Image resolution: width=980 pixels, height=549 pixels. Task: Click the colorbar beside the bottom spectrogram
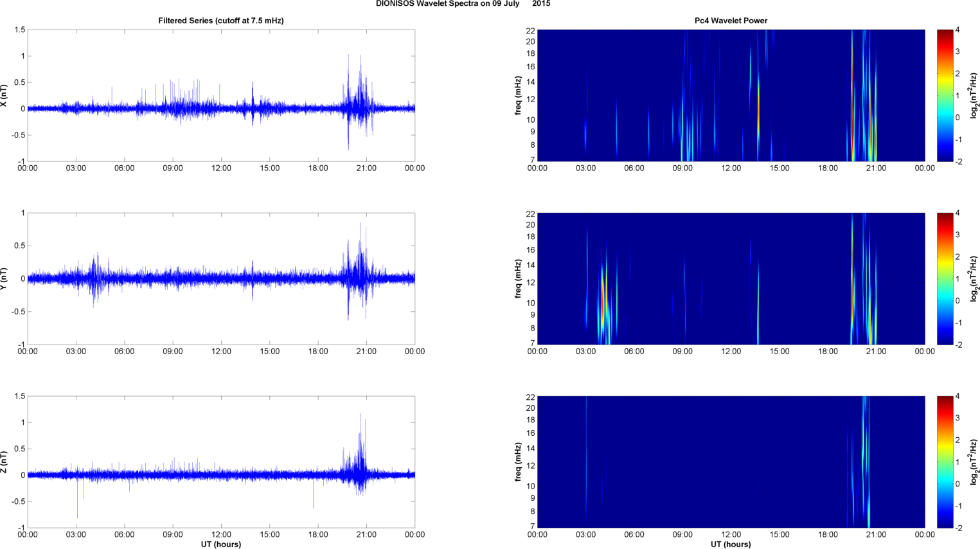tap(945, 462)
